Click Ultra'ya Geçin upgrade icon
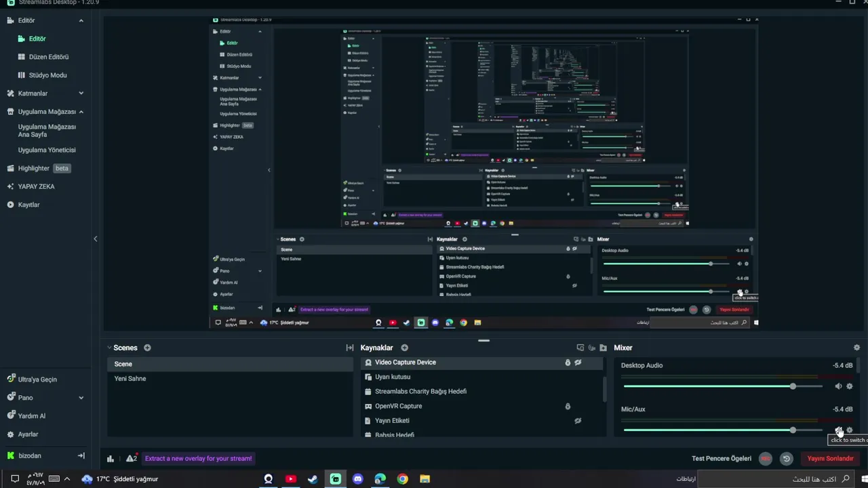The width and height of the screenshot is (868, 488). [x=10, y=380]
